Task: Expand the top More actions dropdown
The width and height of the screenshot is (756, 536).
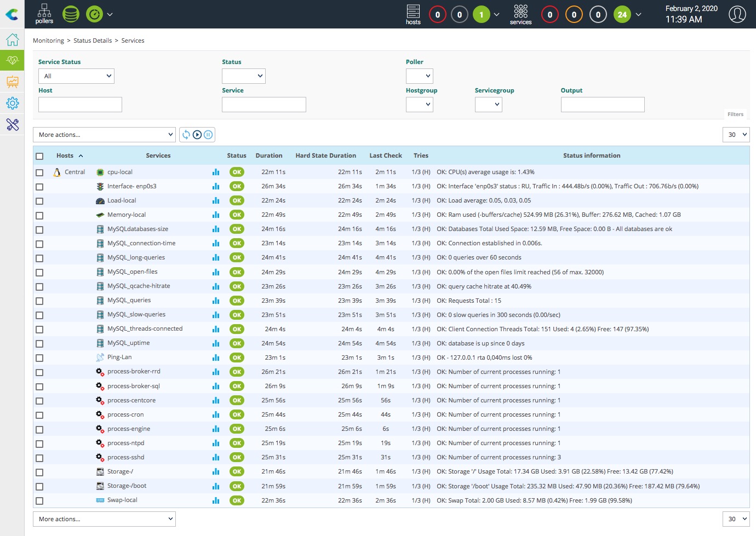Action: click(x=104, y=135)
